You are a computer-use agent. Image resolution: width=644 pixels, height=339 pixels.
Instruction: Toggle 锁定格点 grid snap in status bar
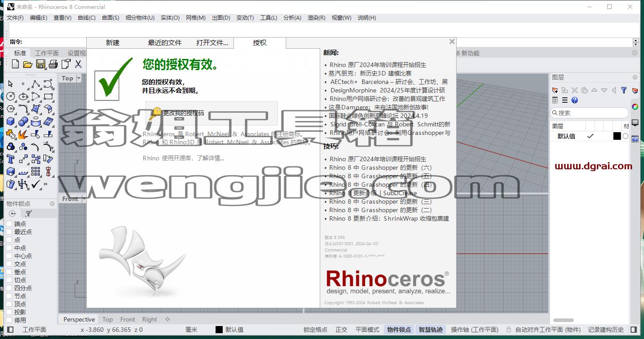click(315, 330)
